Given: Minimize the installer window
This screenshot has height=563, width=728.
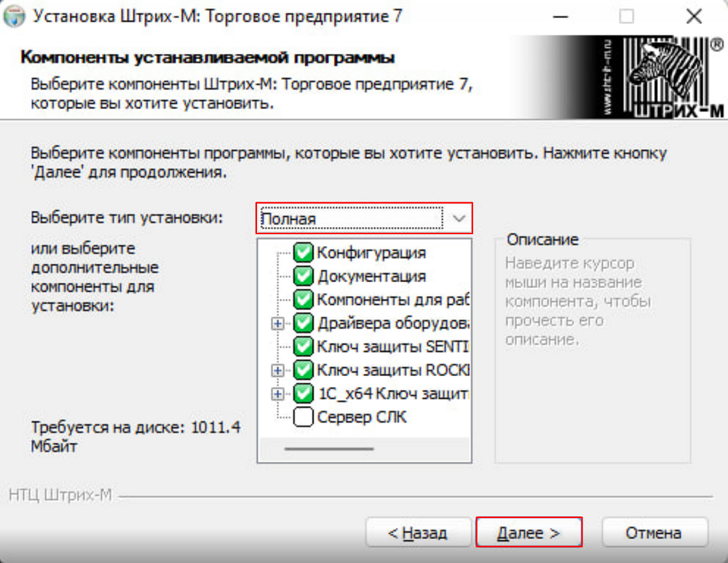Looking at the screenshot, I should [561, 17].
